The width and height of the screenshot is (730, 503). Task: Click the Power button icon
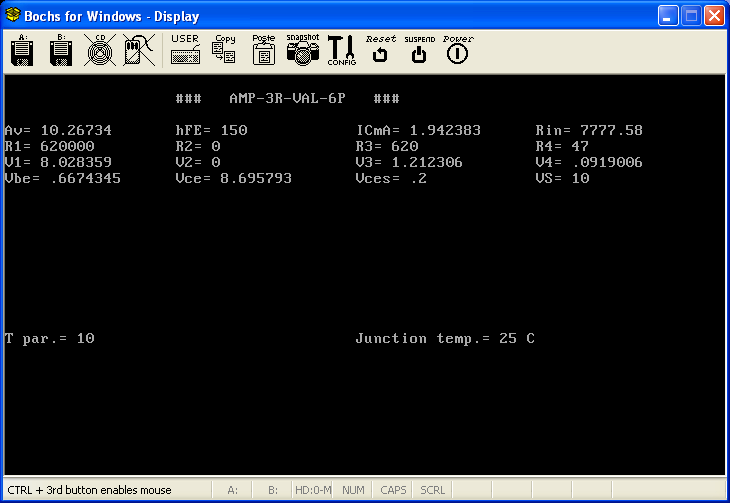458,49
